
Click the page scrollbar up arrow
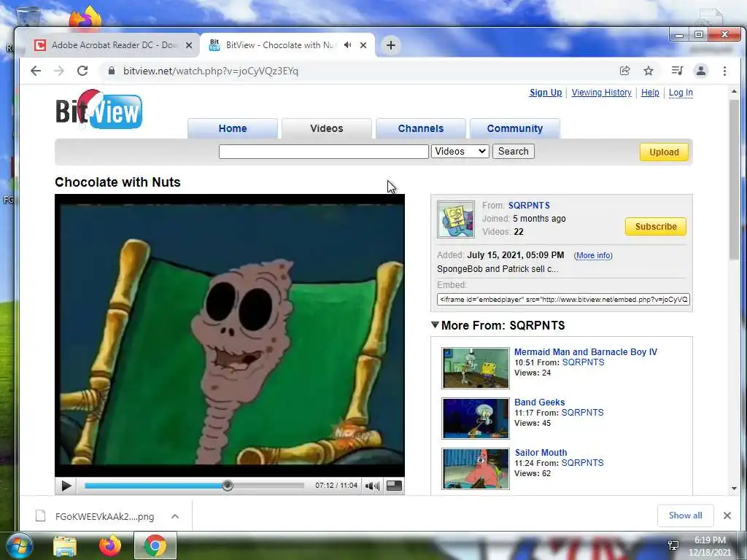click(x=734, y=91)
